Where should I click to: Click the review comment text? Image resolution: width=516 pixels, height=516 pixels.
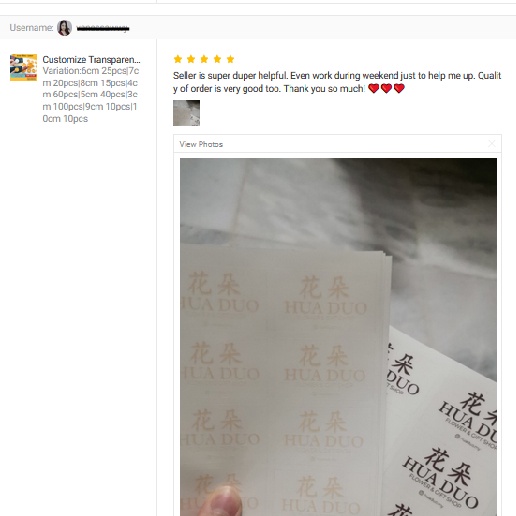337,82
